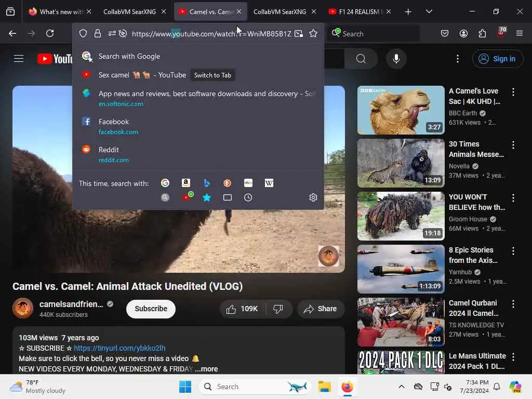532x399 pixels.
Task: List all tabs dropdown arrow
Action: [429, 11]
